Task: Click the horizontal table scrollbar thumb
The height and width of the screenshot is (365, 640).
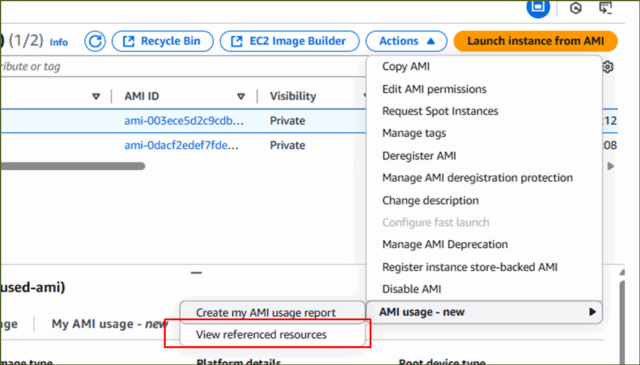Action: coord(73,166)
